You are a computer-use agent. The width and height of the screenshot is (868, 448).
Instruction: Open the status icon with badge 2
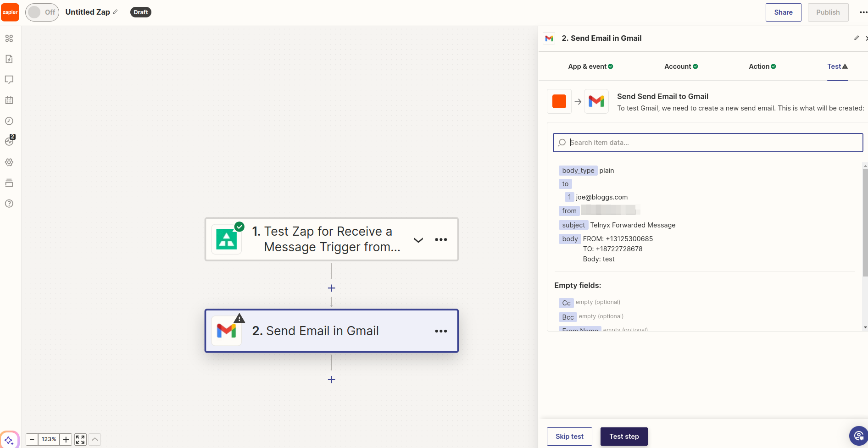point(9,141)
